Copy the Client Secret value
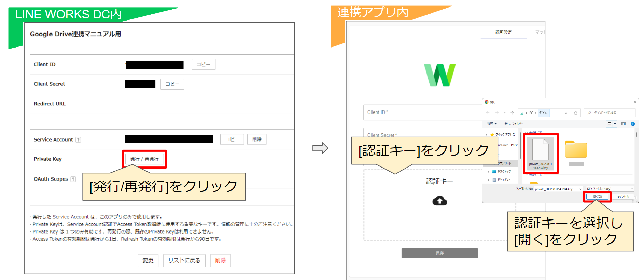The image size is (644, 280). (x=172, y=84)
